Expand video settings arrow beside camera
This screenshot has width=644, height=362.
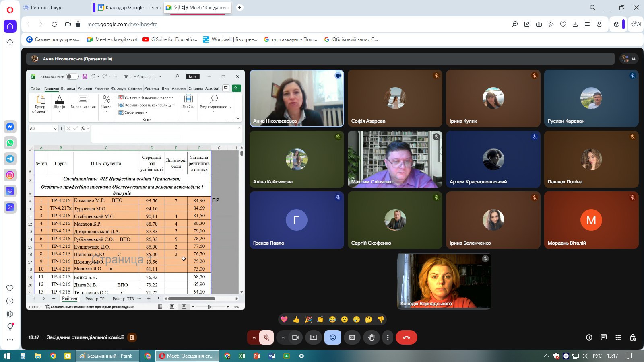click(283, 337)
